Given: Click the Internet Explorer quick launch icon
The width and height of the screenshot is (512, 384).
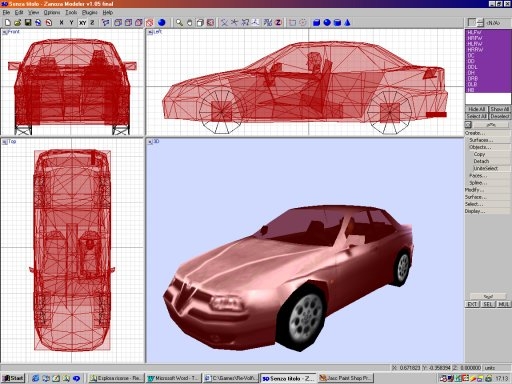Looking at the screenshot, I should pos(35,378).
